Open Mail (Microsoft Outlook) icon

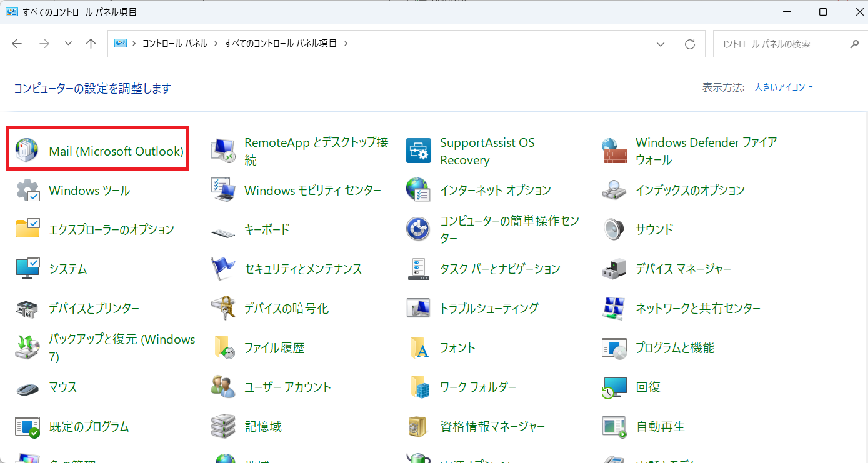pos(27,151)
